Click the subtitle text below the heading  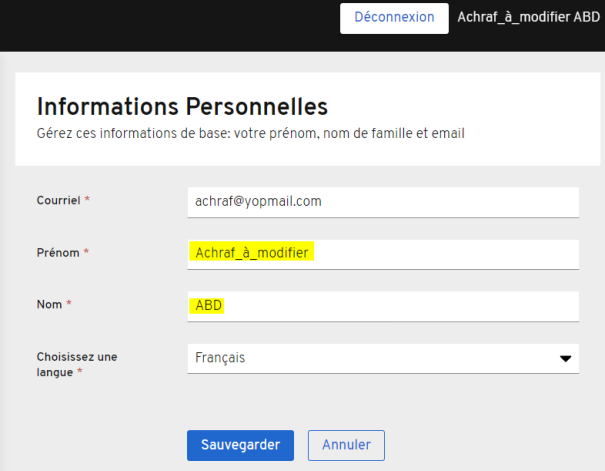pos(250,132)
